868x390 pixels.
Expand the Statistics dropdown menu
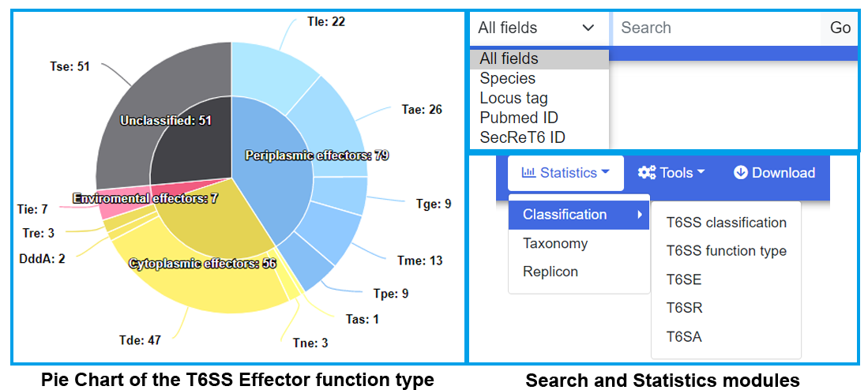(566, 173)
